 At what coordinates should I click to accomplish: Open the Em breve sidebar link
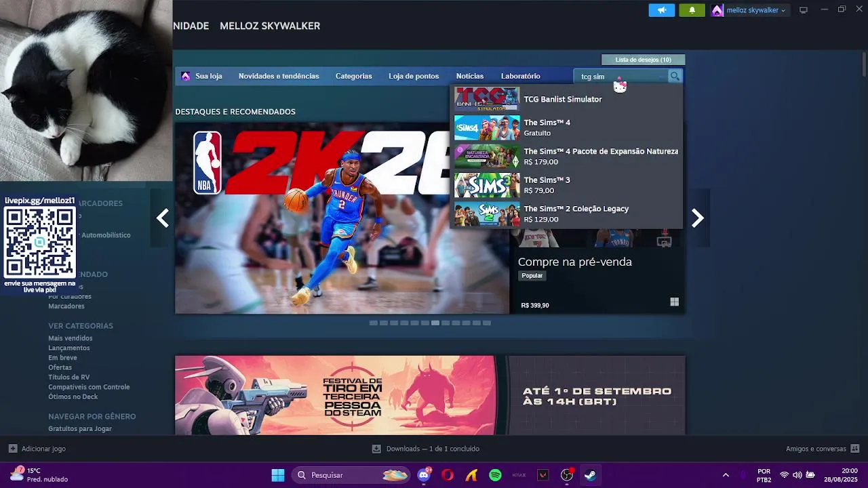coord(62,358)
